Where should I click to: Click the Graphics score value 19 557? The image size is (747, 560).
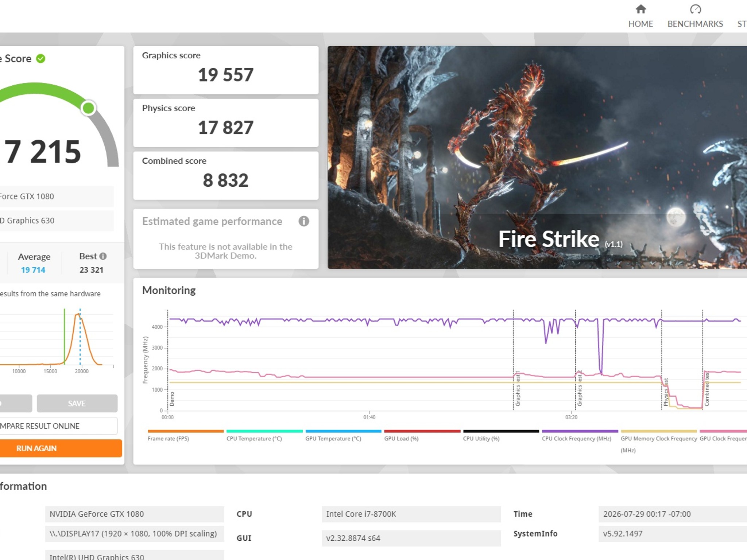coord(225,75)
